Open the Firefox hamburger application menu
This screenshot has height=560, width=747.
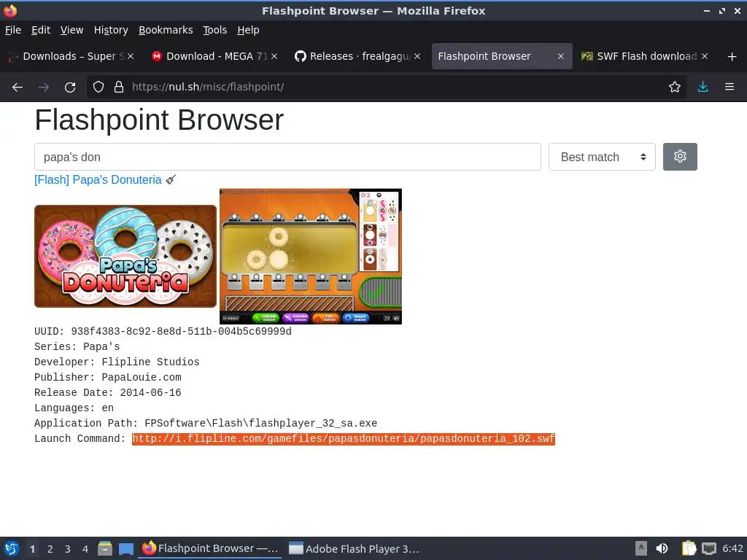point(729,87)
